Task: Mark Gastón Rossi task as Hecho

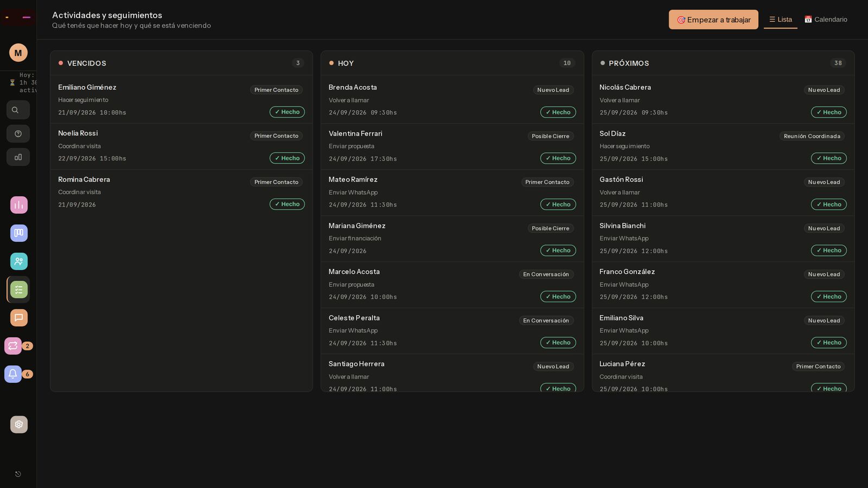Action: click(x=828, y=204)
